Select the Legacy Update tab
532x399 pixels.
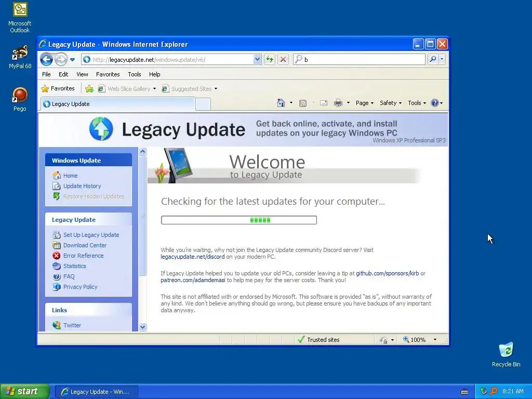[x=118, y=104]
